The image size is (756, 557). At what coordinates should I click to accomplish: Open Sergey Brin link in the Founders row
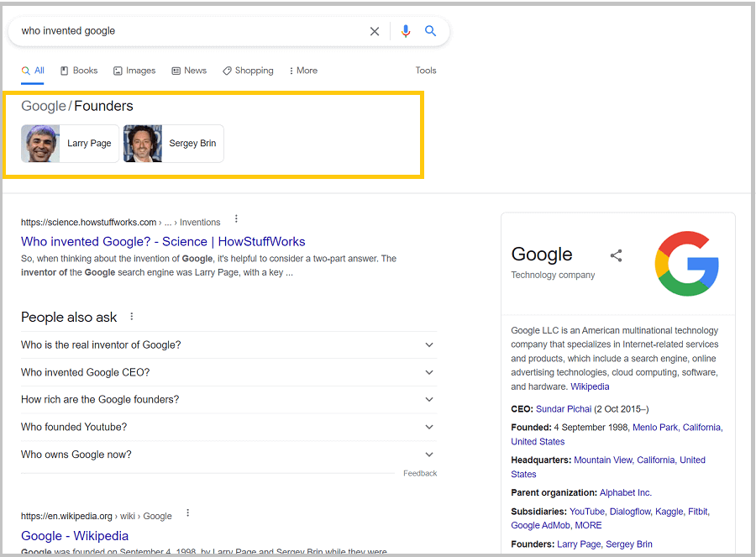coord(628,544)
